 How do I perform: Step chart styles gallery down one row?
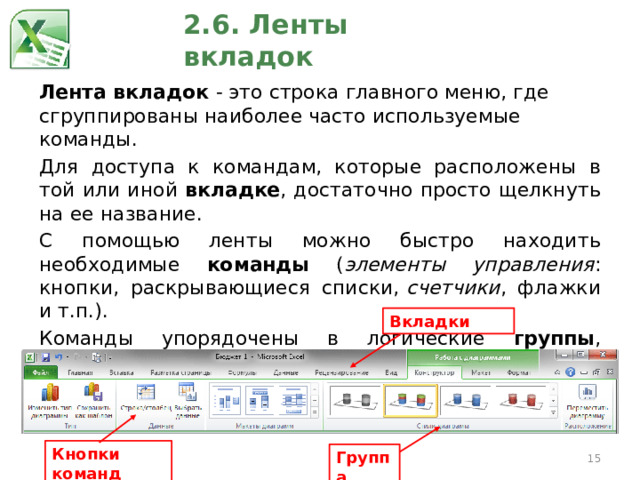click(553, 401)
